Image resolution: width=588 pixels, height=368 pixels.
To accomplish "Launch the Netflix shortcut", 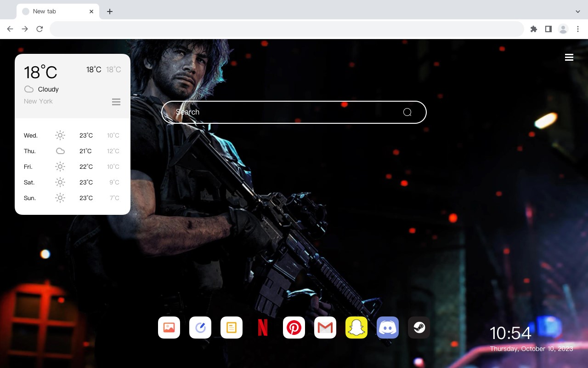I will [x=263, y=328].
